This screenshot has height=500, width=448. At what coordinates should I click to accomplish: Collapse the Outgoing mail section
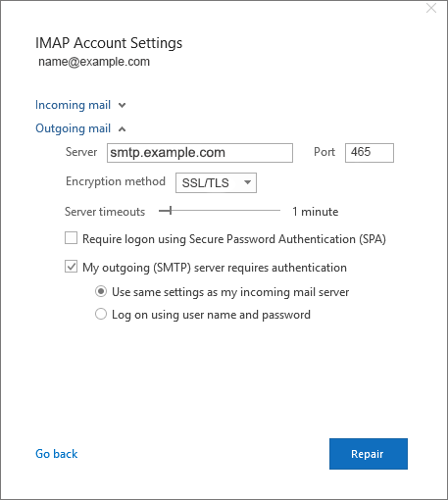(80, 128)
